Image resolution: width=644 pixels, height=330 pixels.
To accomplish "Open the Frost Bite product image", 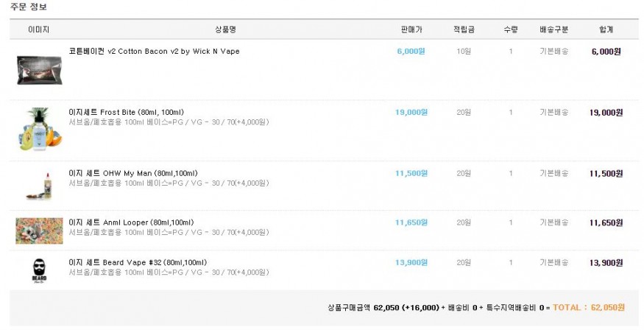I will [x=38, y=129].
